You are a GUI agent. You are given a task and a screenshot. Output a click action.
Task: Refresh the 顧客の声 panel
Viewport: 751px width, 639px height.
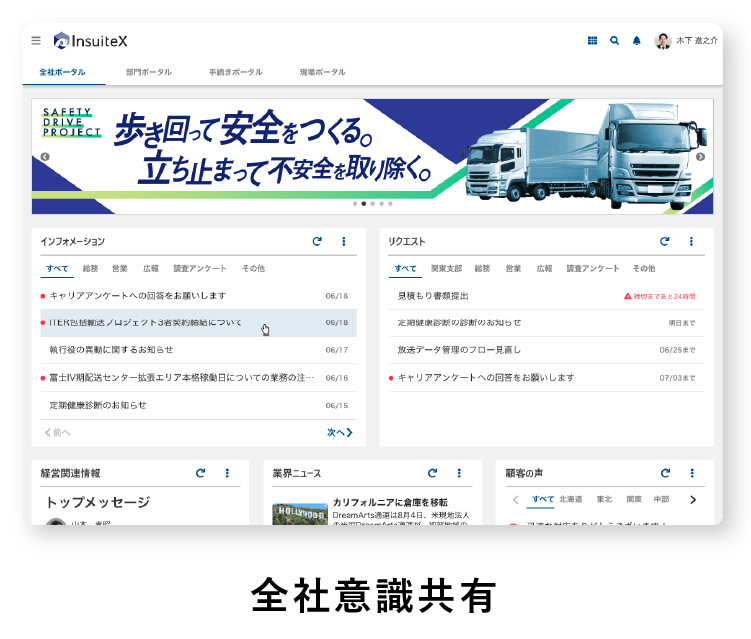pos(665,473)
